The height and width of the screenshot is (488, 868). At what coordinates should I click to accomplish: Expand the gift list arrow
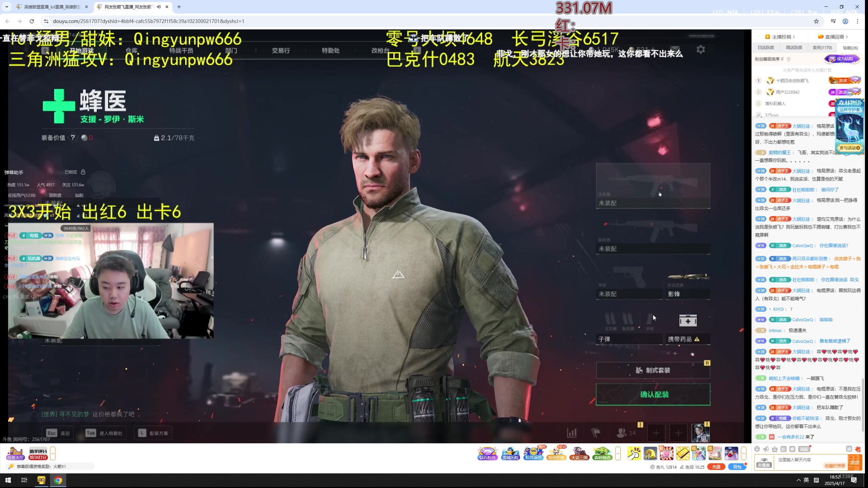[x=744, y=453]
